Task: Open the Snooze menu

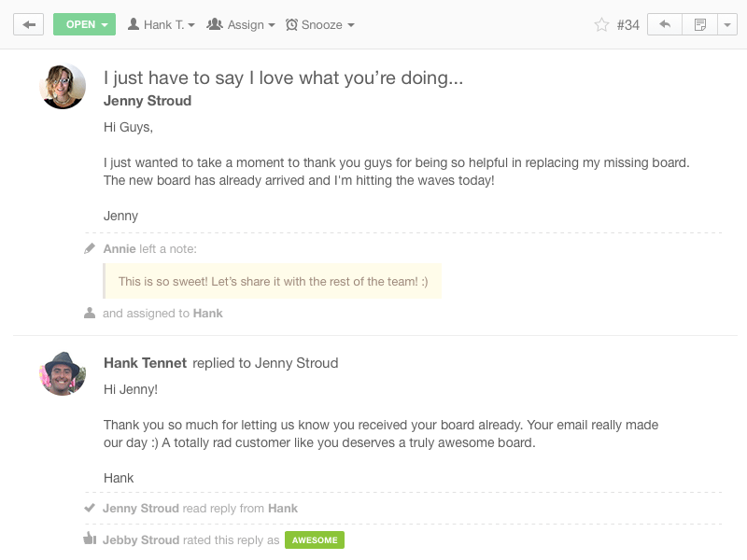Action: click(x=319, y=25)
